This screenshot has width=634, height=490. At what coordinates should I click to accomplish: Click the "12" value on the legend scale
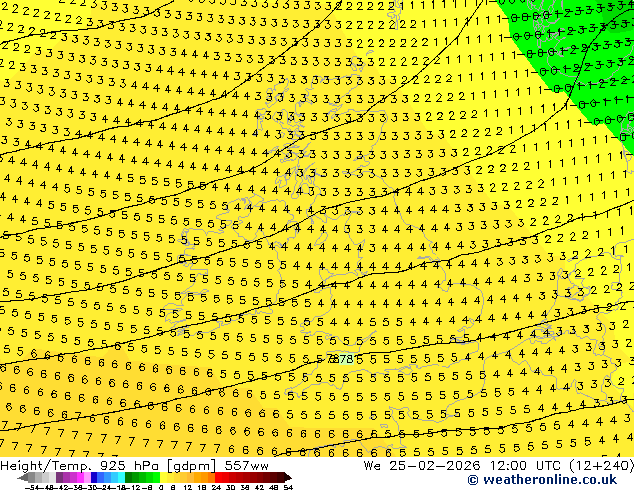[187, 488]
